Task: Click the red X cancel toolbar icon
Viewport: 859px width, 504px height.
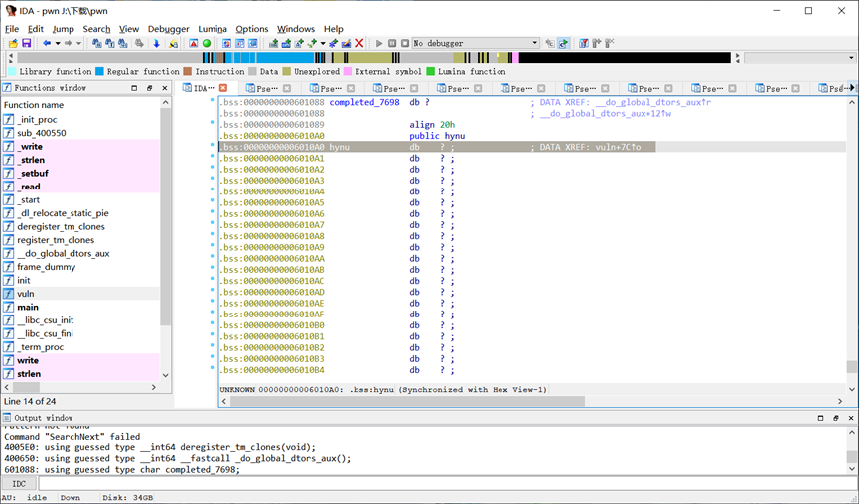Action: 359,44
